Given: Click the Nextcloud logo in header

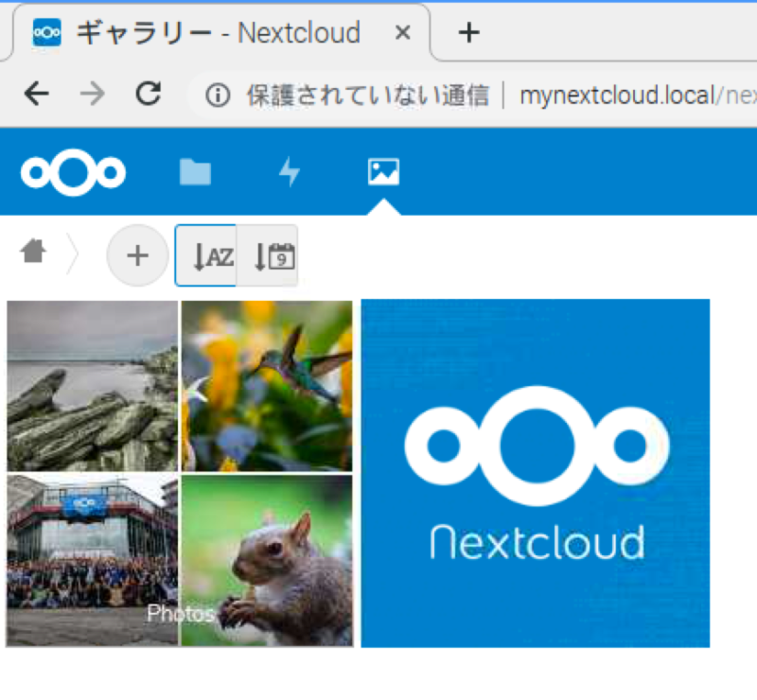Looking at the screenshot, I should point(73,172).
